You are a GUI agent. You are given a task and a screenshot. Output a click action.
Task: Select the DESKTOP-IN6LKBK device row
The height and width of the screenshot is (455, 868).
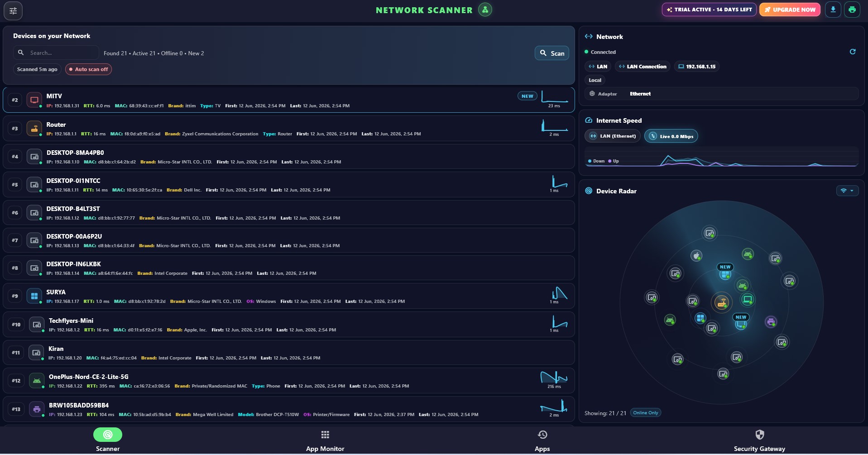tap(289, 268)
